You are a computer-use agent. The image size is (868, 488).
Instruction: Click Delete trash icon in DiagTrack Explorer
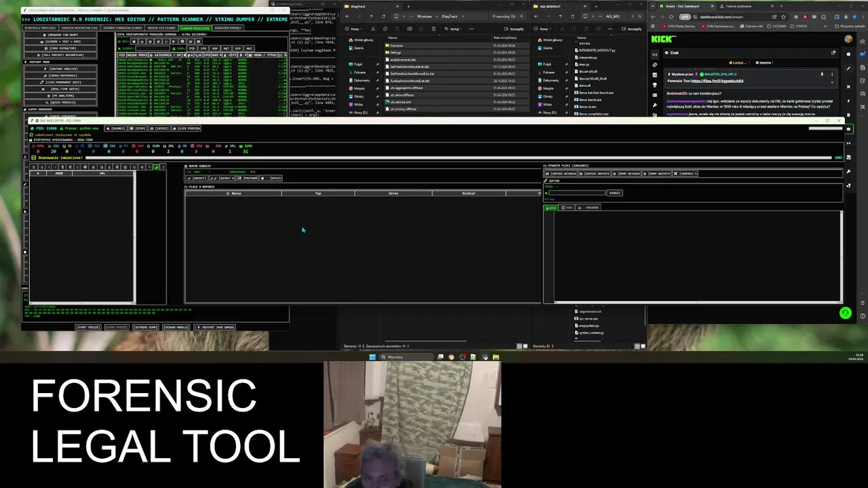coord(433,29)
